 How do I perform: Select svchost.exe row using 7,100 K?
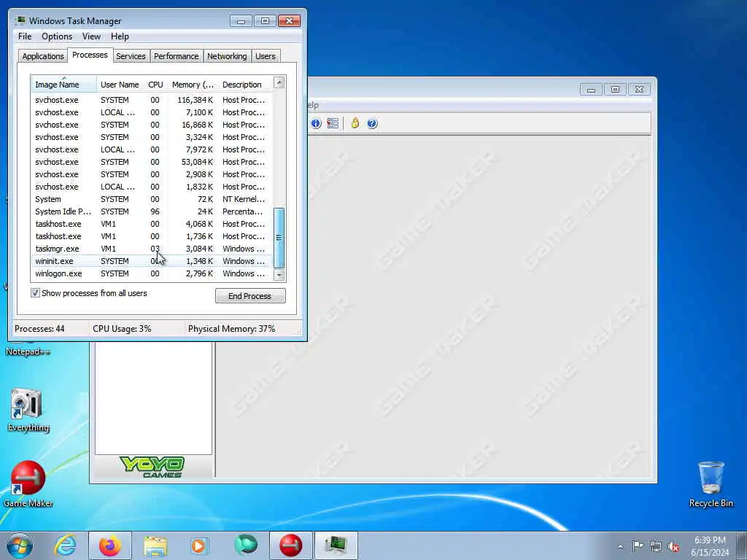152,112
